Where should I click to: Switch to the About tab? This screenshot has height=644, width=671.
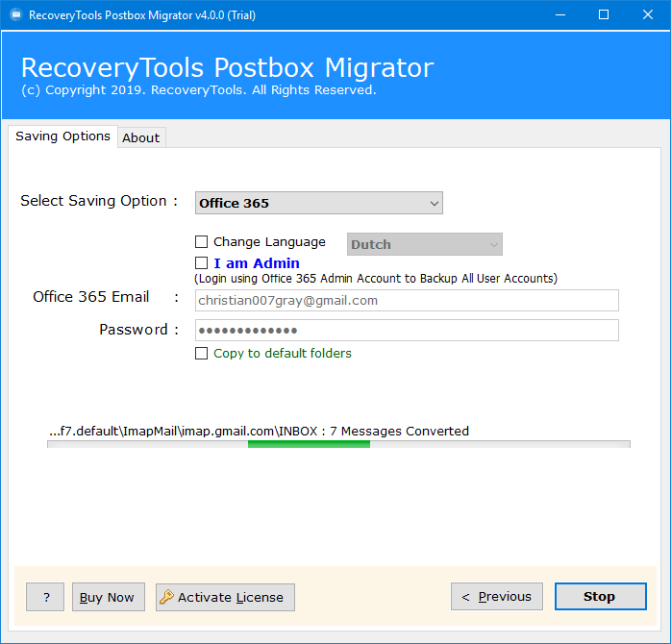[x=141, y=137]
